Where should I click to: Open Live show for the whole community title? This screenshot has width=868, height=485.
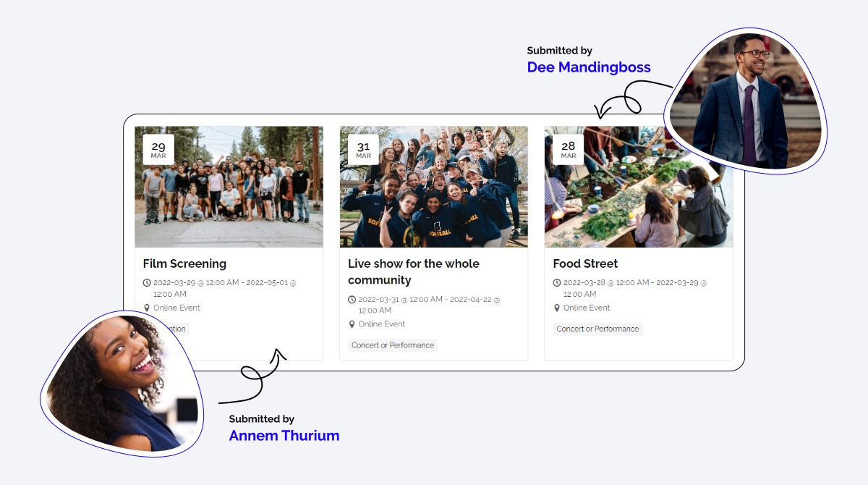click(x=414, y=271)
